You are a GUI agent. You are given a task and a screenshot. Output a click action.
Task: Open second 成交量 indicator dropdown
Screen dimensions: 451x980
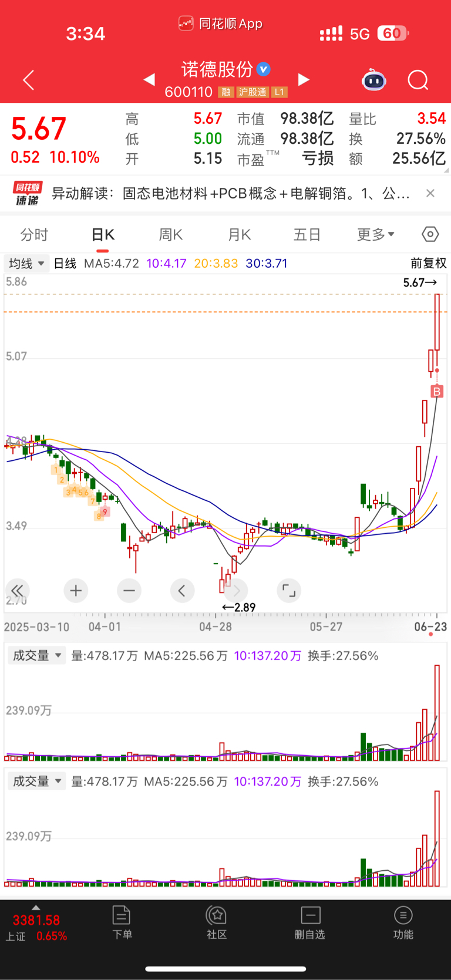pyautogui.click(x=37, y=781)
